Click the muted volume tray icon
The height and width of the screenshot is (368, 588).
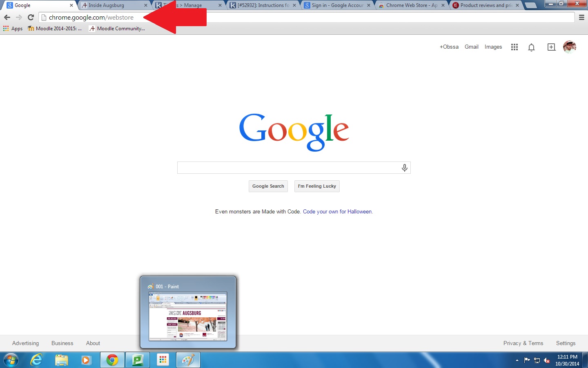coord(547,360)
